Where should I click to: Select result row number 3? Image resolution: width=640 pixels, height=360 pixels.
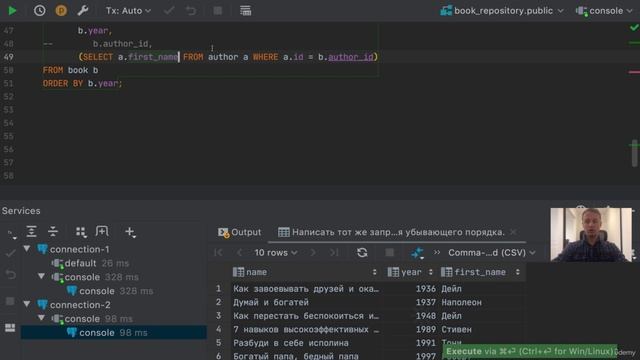[218, 316]
